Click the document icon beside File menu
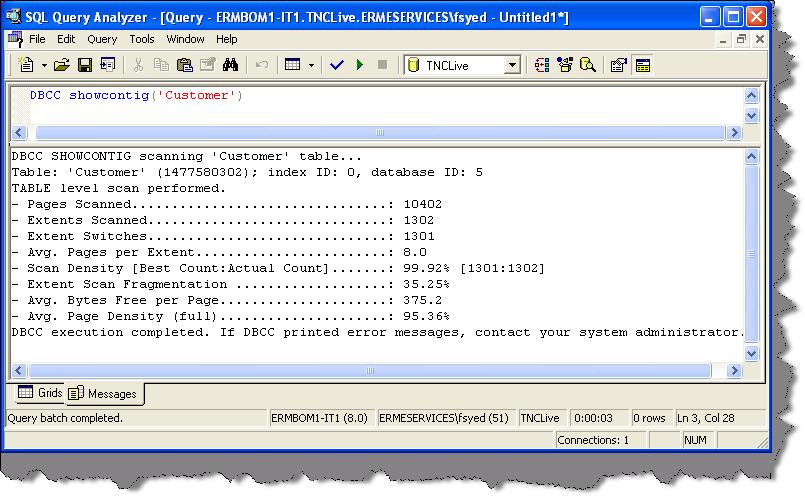805x496 pixels. [15, 40]
